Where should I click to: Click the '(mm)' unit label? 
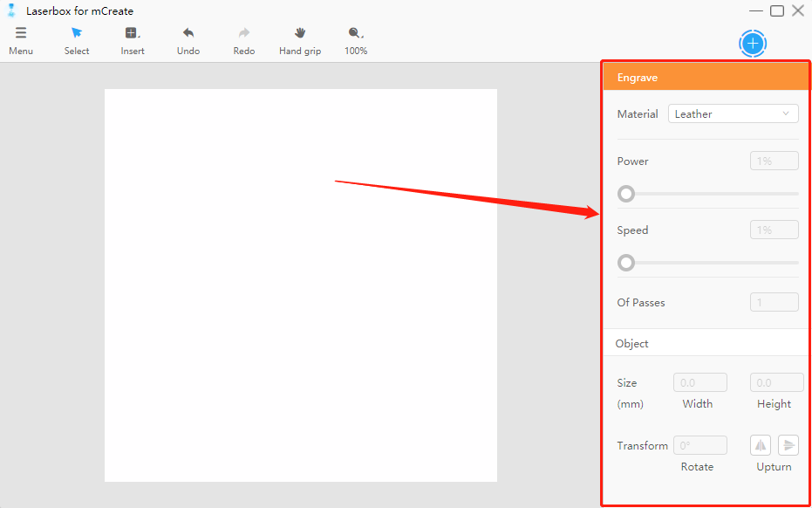(x=631, y=404)
